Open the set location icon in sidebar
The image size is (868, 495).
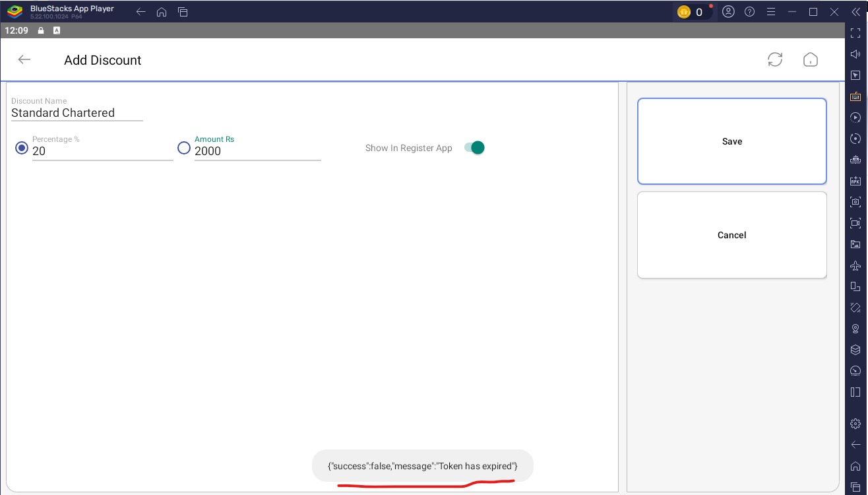[x=855, y=329]
